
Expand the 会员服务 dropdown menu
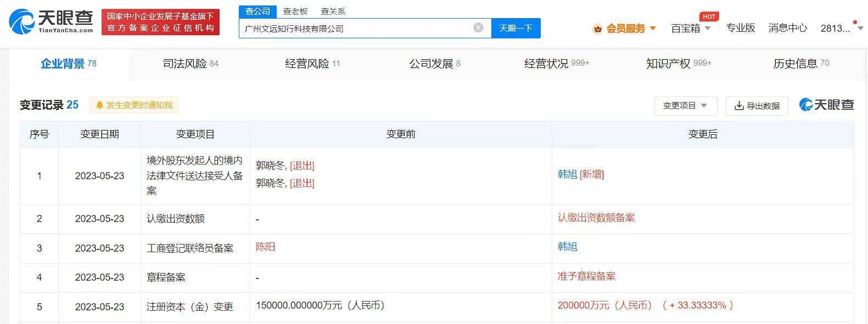[x=653, y=28]
